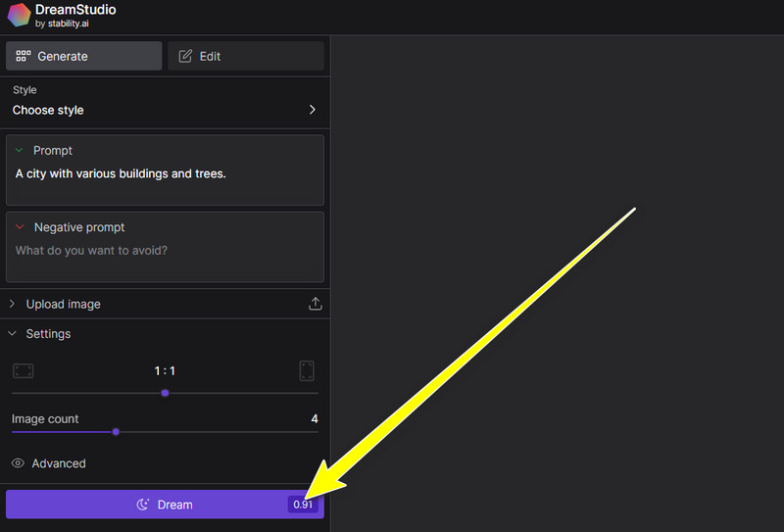Toggle Advanced settings eye icon
This screenshot has height=532, width=784.
click(18, 463)
